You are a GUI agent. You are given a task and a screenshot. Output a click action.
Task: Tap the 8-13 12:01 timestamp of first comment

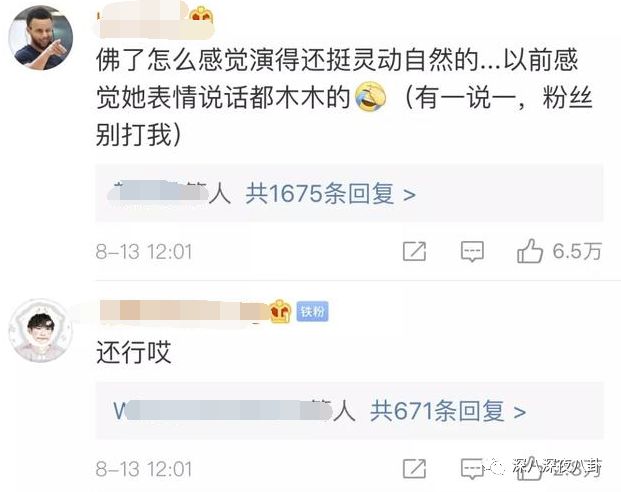(x=144, y=252)
